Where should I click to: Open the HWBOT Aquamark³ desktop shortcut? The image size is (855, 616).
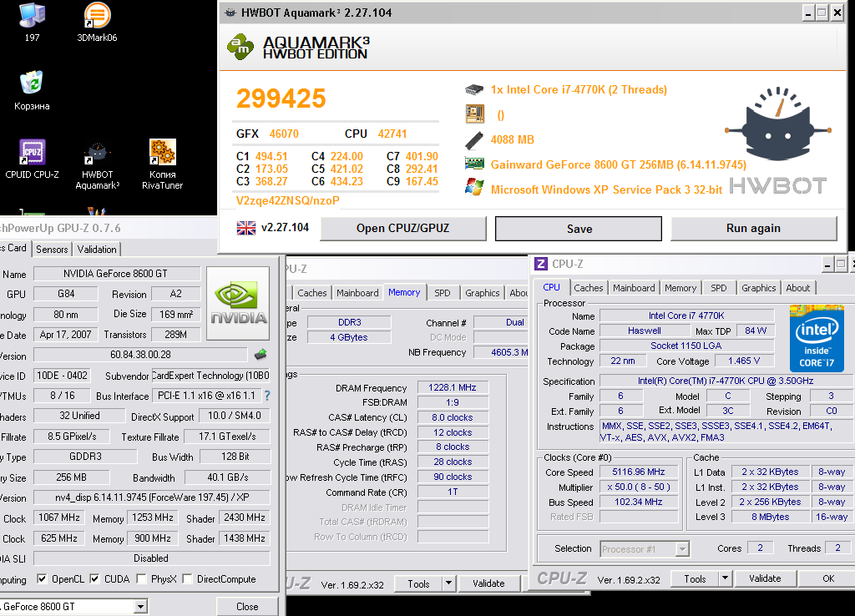[x=97, y=165]
